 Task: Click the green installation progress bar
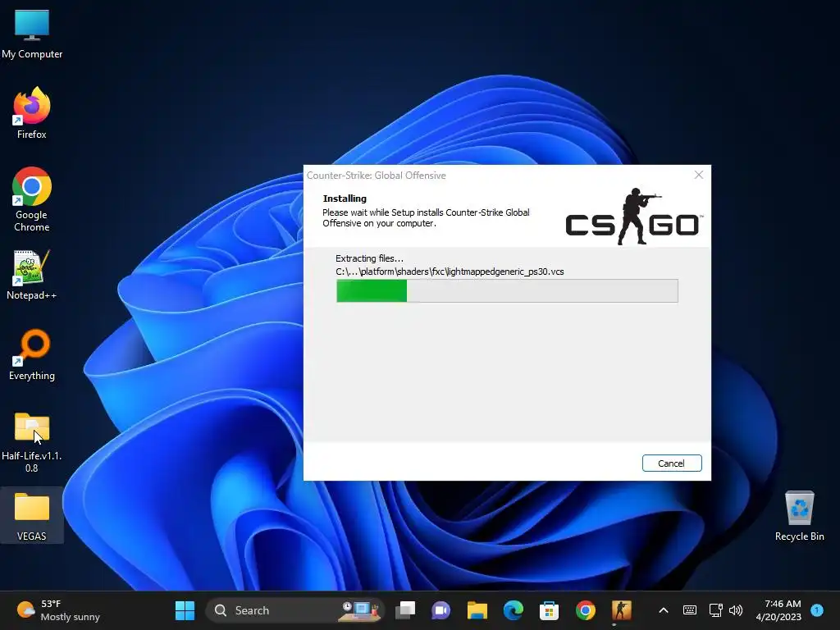507,291
